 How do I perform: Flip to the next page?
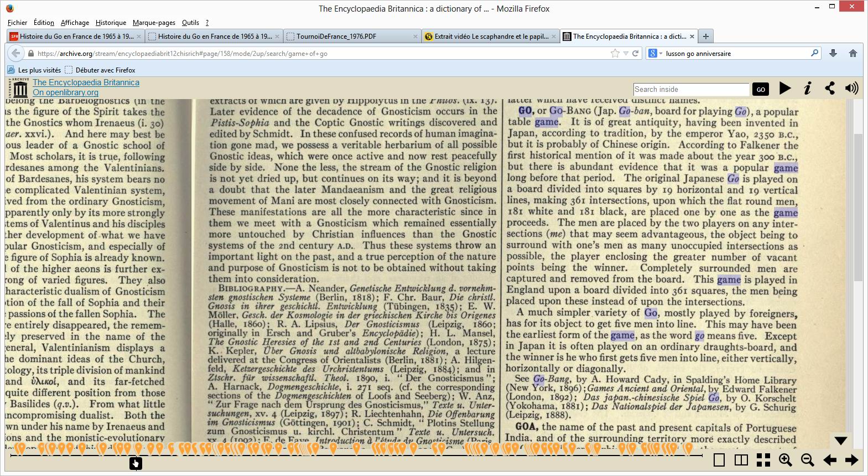pos(851,460)
